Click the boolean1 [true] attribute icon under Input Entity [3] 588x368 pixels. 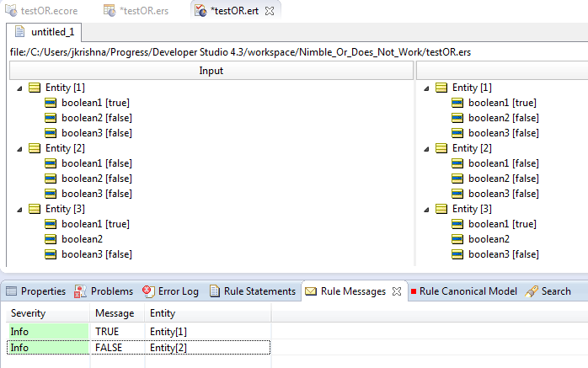51,224
